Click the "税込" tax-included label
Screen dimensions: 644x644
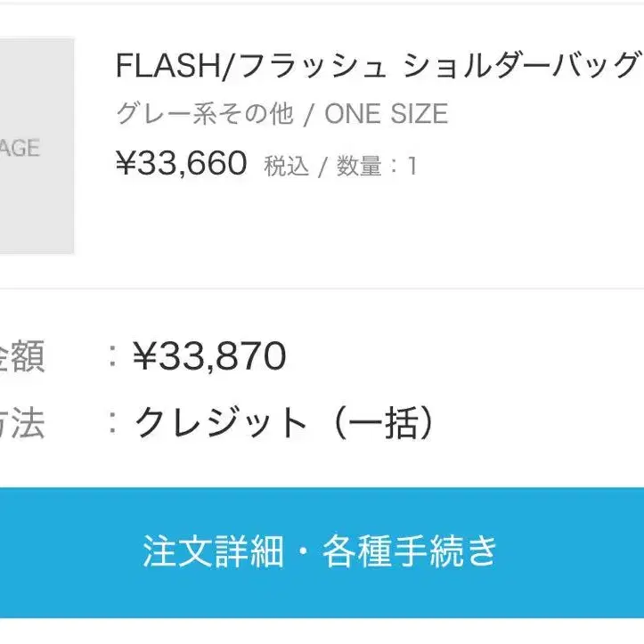click(x=286, y=167)
